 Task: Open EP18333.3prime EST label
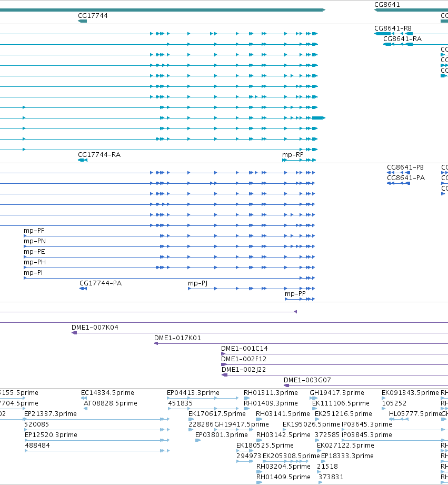[347, 456]
